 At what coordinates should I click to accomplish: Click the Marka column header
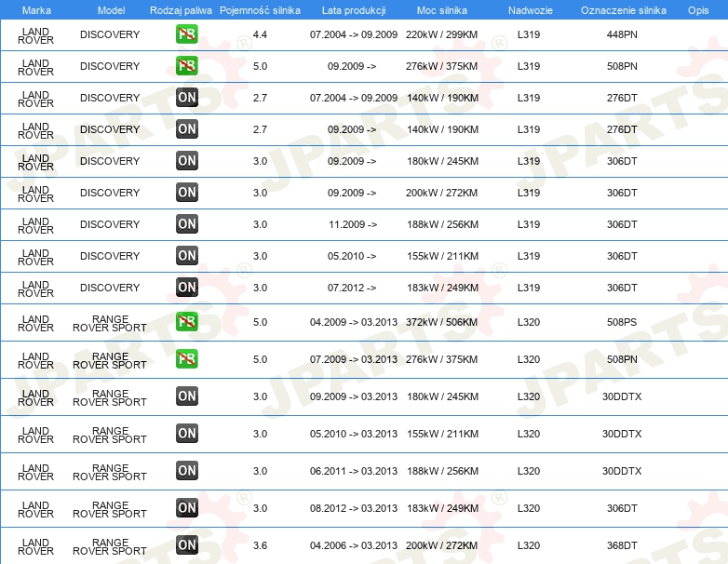point(36,10)
